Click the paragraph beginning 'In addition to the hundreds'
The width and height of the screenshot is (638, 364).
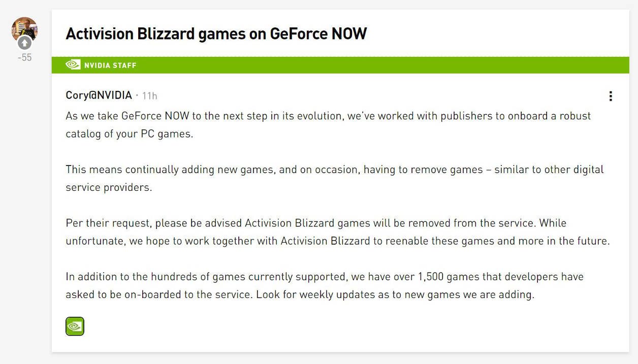[x=325, y=285]
